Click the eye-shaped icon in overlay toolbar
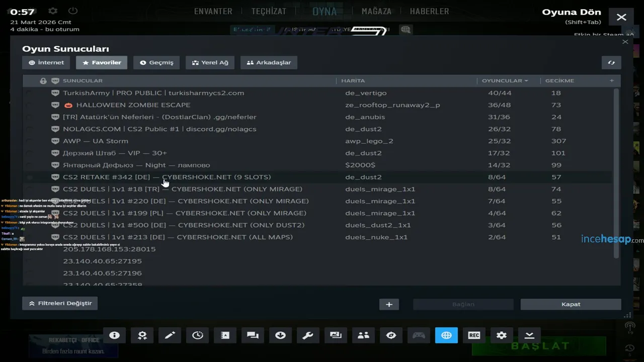644x362 pixels. coord(391,335)
